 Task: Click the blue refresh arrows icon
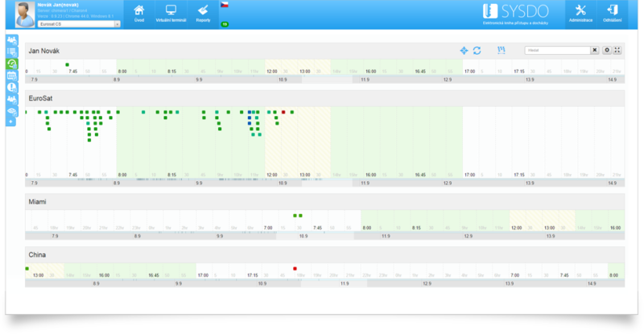click(477, 51)
